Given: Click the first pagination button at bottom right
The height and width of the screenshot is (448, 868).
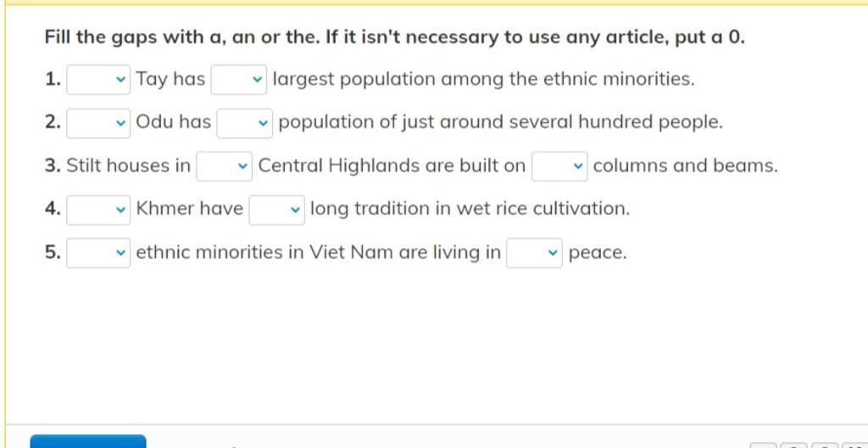Looking at the screenshot, I should click(764, 445).
